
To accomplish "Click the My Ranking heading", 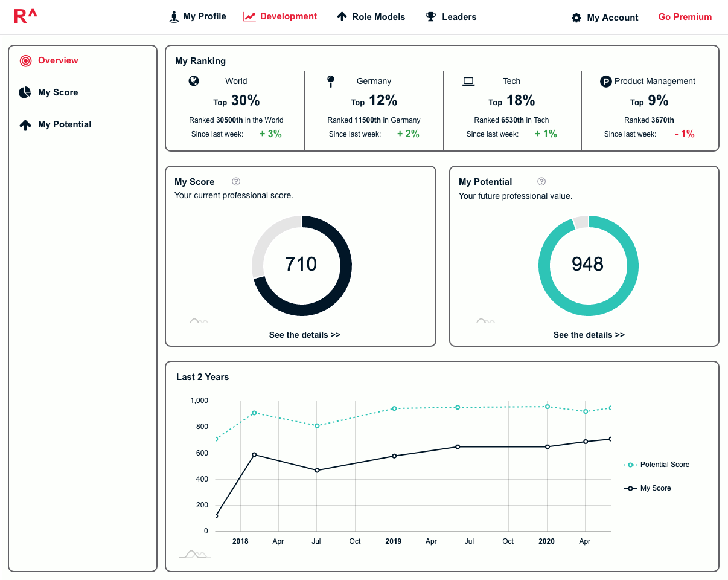I will click(200, 61).
